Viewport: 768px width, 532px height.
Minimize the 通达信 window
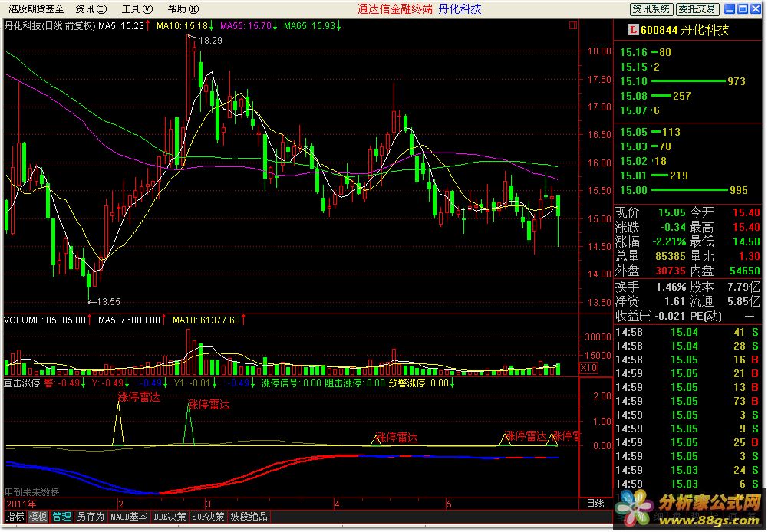coord(730,8)
